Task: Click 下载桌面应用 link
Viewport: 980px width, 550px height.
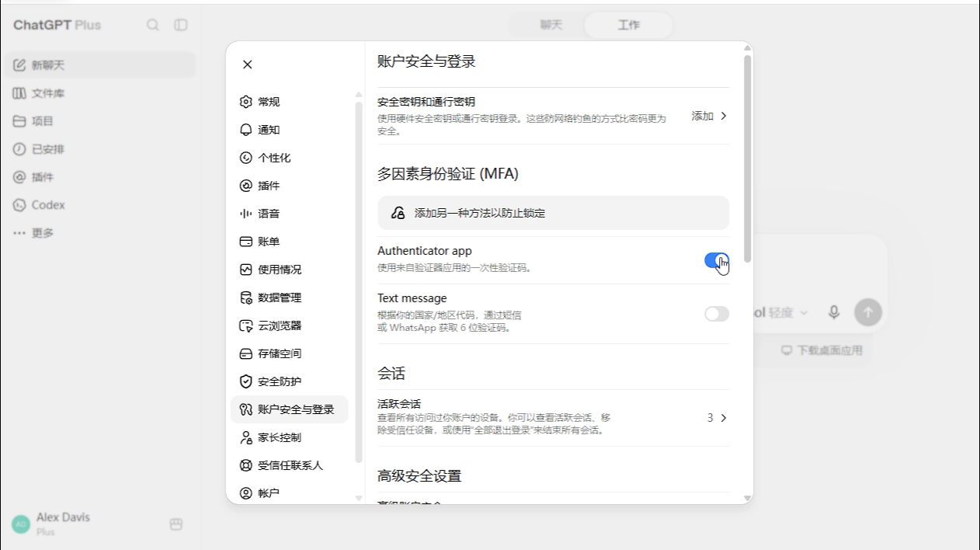Action: [822, 350]
